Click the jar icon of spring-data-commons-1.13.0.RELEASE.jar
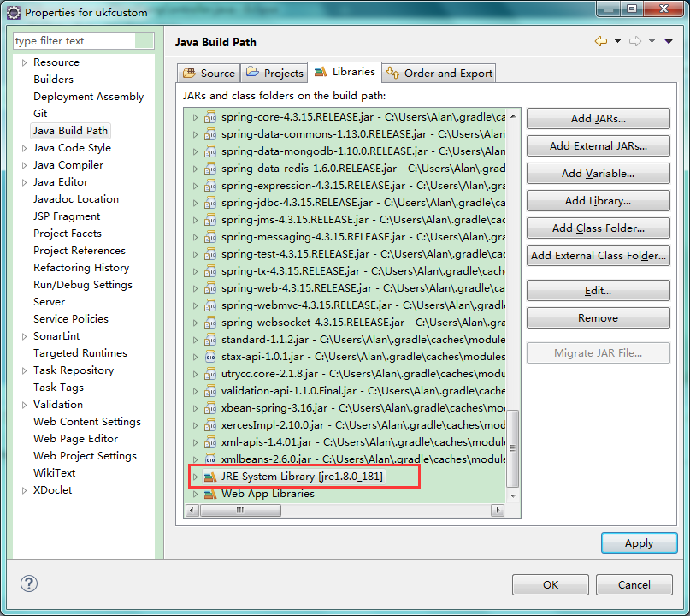690x616 pixels. point(210,134)
